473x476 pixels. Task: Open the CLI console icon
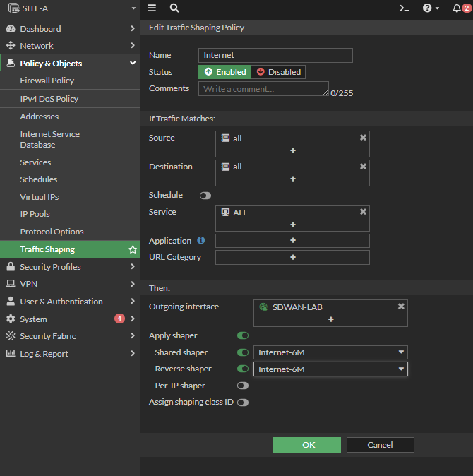point(404,8)
